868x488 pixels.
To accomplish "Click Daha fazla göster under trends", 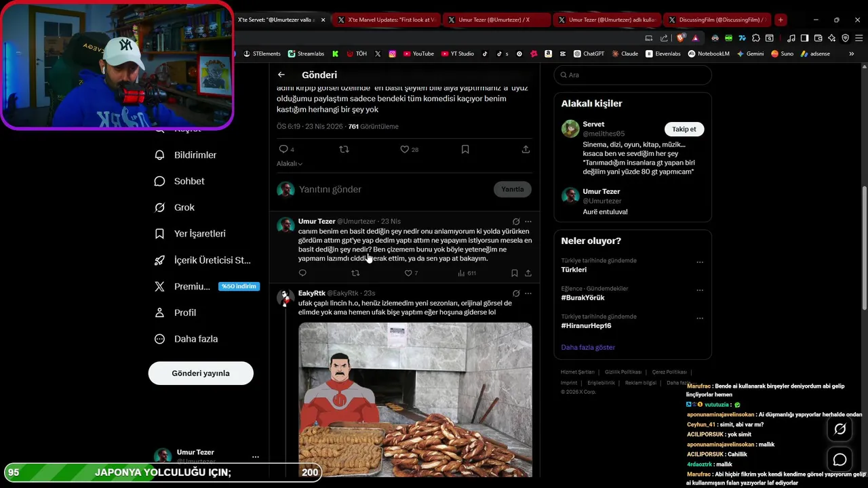I will tap(588, 347).
